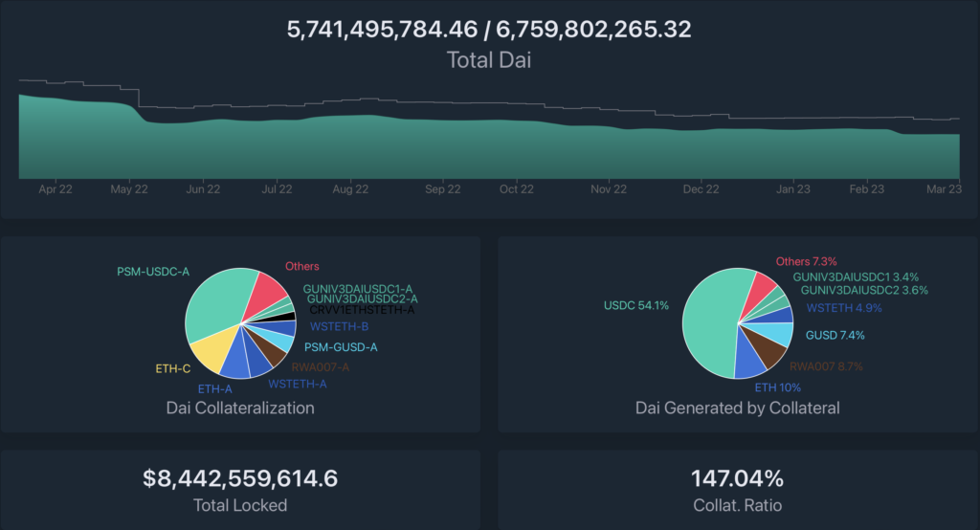Click the 'Jan 23' axis label
The image size is (980, 530).
[792, 189]
